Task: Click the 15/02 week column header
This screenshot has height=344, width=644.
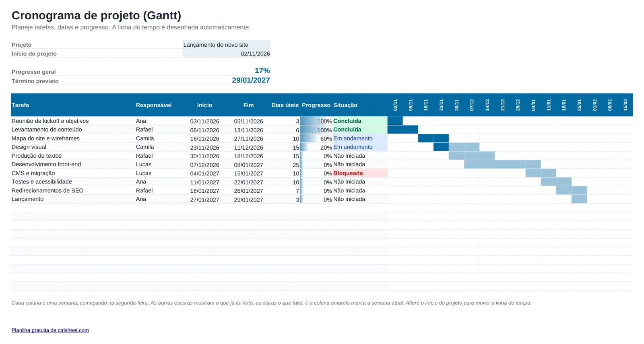Action: click(x=625, y=105)
